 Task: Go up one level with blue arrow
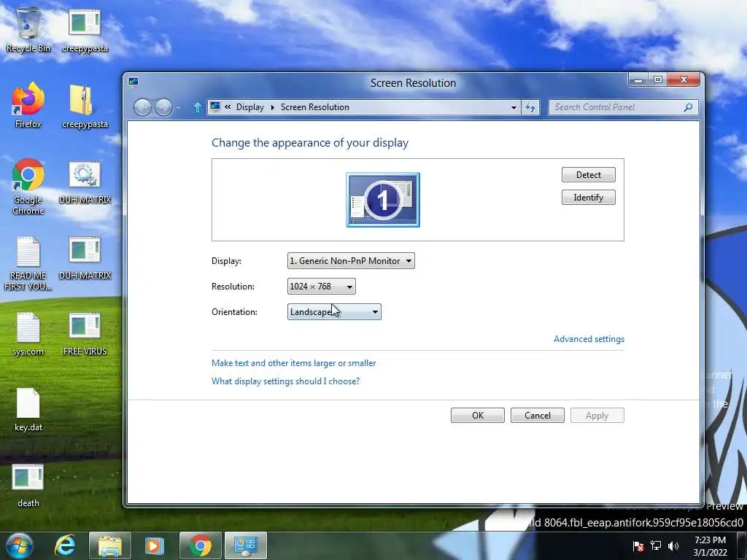point(197,108)
